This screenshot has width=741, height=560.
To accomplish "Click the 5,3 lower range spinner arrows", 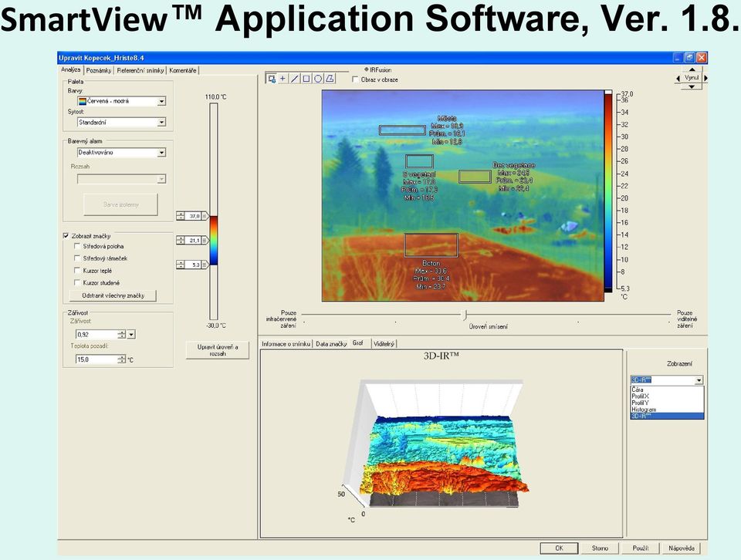I will pyautogui.click(x=181, y=265).
